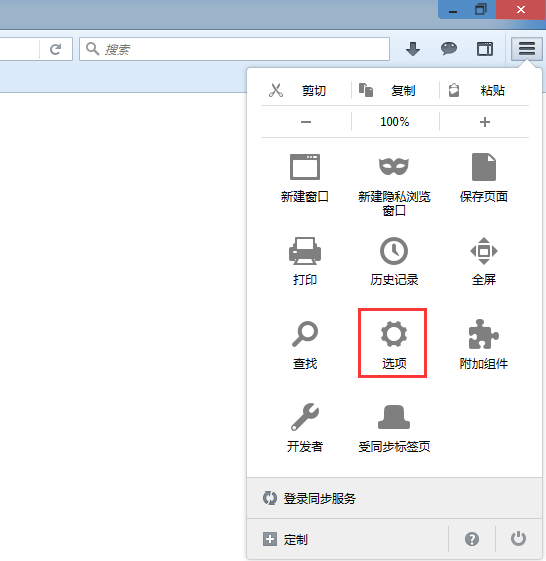Toggle the sidebar panel icon
Screen dimensions: 546x561
(x=485, y=49)
